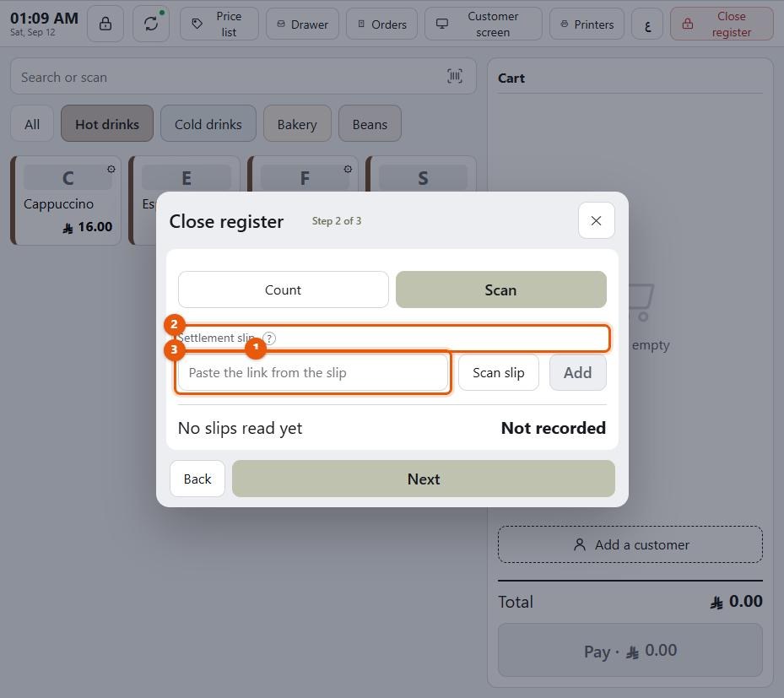784x698 pixels.
Task: Click the sync refresh icon
Action: click(x=151, y=24)
